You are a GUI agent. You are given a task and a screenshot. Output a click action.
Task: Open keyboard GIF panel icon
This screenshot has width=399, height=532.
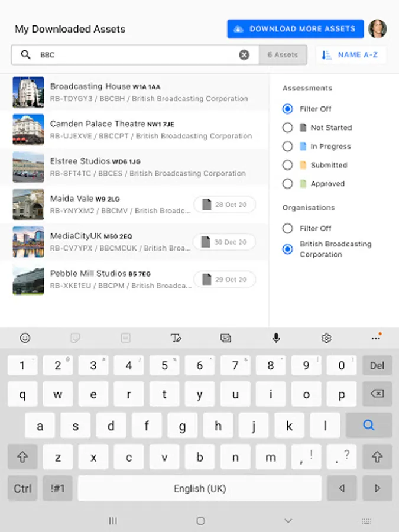click(x=125, y=338)
